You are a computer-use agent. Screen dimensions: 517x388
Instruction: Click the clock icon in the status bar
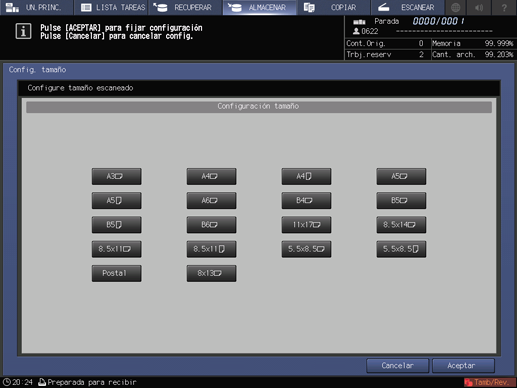click(7, 382)
